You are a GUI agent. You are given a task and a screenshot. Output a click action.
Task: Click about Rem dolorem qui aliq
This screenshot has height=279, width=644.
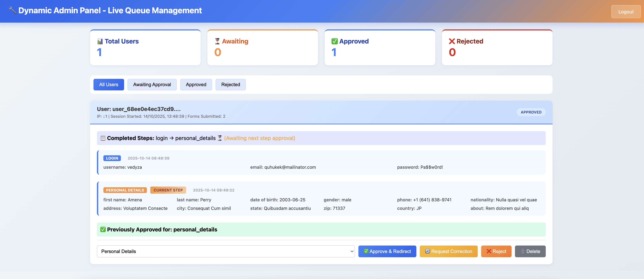click(x=499, y=208)
